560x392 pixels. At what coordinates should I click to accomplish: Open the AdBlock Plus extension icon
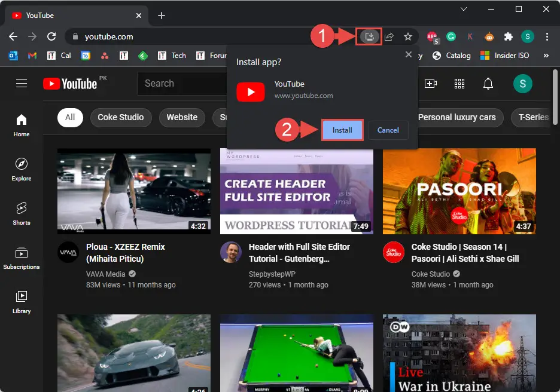tap(432, 36)
